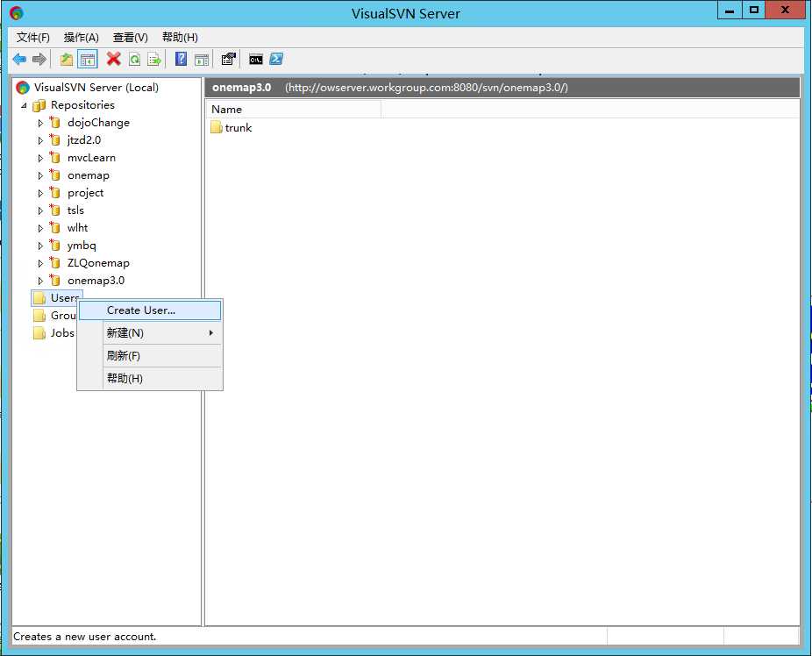Click the blue Back arrow toolbar icon
Viewport: 812px width, 656px height.
(19, 59)
